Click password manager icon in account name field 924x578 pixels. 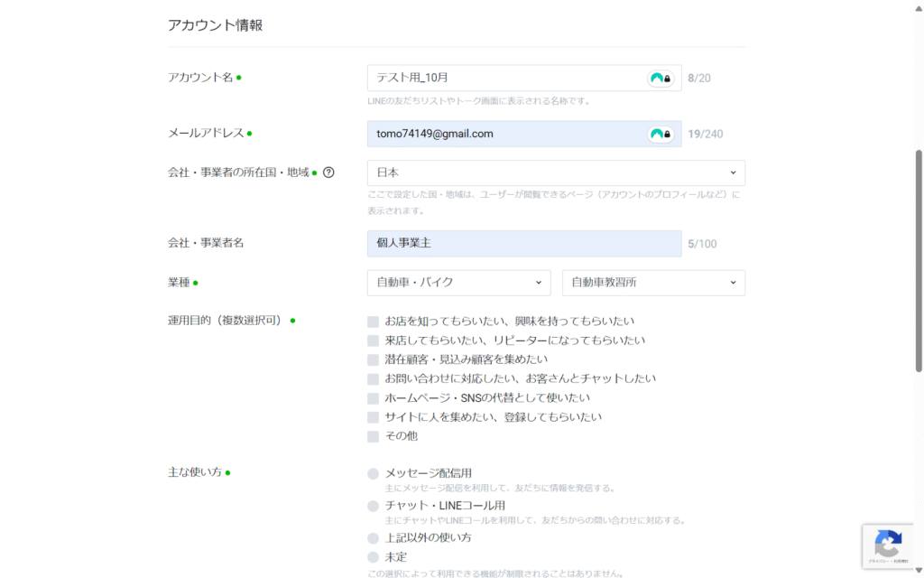click(661, 79)
